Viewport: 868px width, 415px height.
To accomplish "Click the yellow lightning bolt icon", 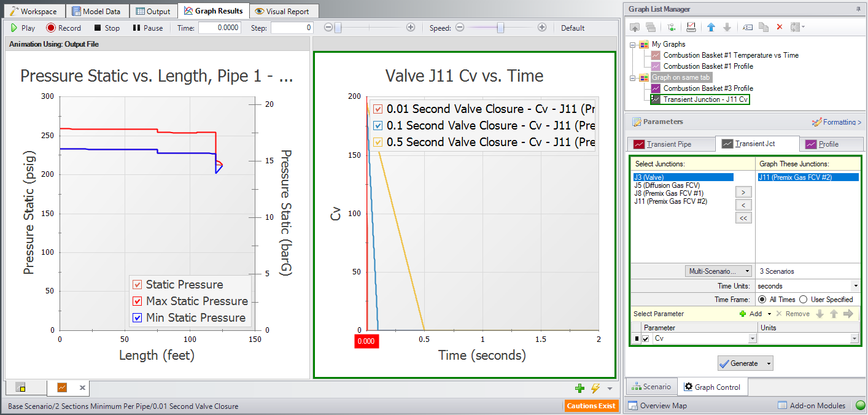I will [x=595, y=388].
